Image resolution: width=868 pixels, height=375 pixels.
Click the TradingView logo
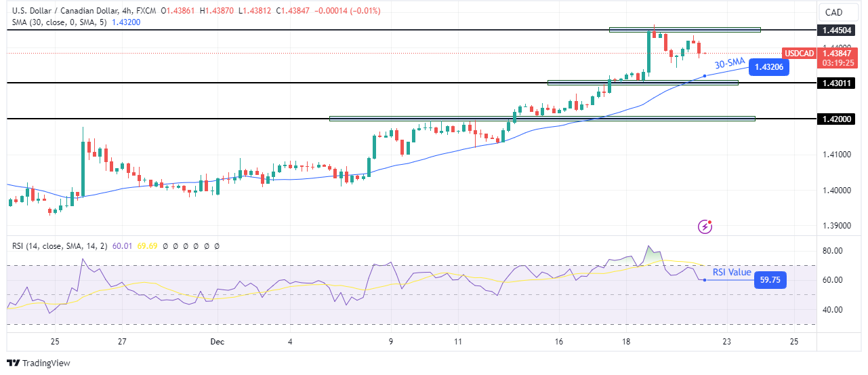39,363
